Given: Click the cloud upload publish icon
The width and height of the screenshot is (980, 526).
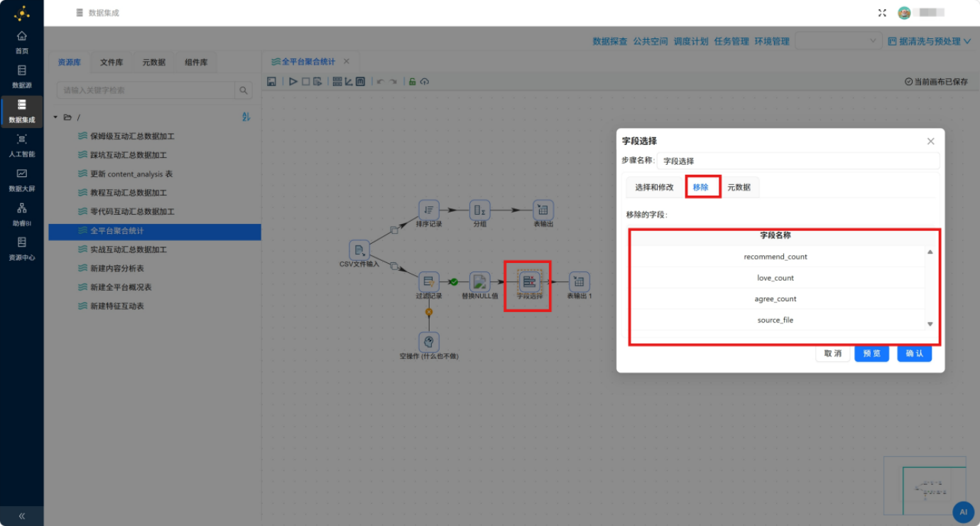Looking at the screenshot, I should tap(425, 82).
